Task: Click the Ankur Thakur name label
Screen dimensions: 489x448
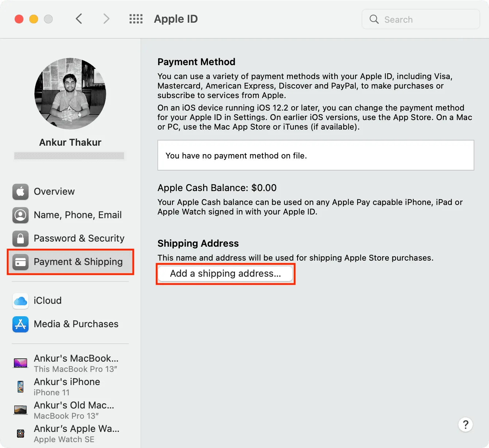Action: click(70, 142)
